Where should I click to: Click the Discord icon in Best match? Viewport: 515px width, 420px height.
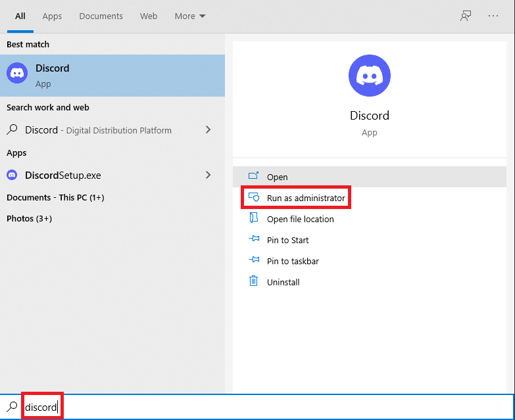pos(17,74)
